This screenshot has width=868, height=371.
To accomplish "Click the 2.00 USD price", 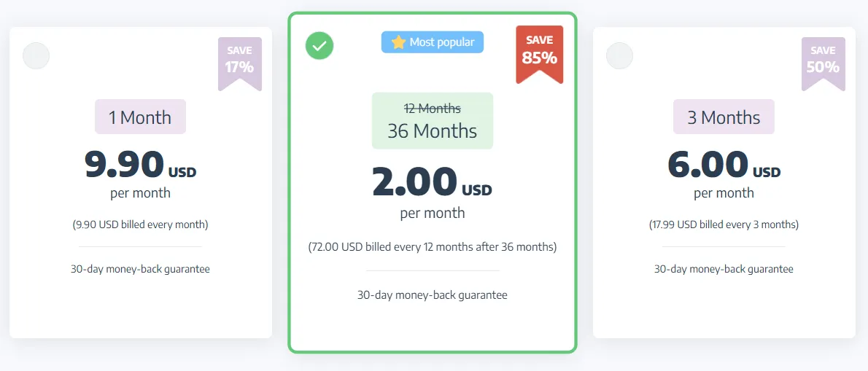I will pyautogui.click(x=432, y=184).
